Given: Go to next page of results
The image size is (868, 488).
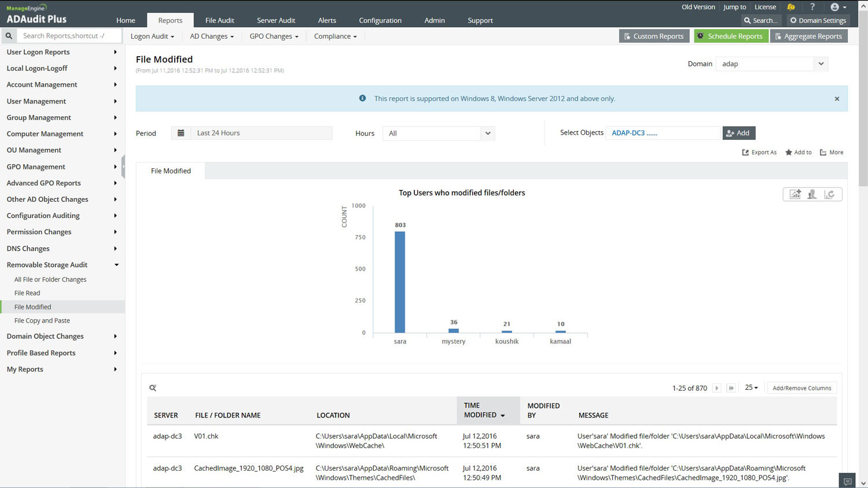Looking at the screenshot, I should (x=717, y=388).
